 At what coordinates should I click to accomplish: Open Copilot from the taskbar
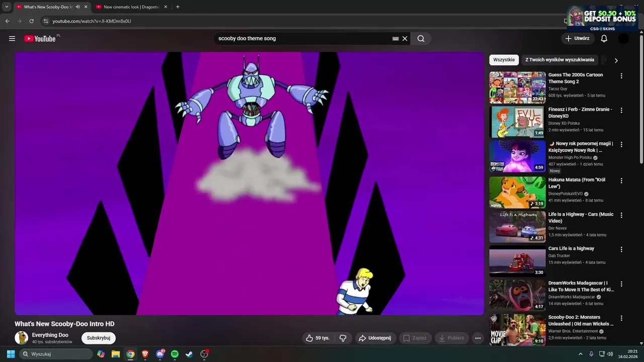101,354
